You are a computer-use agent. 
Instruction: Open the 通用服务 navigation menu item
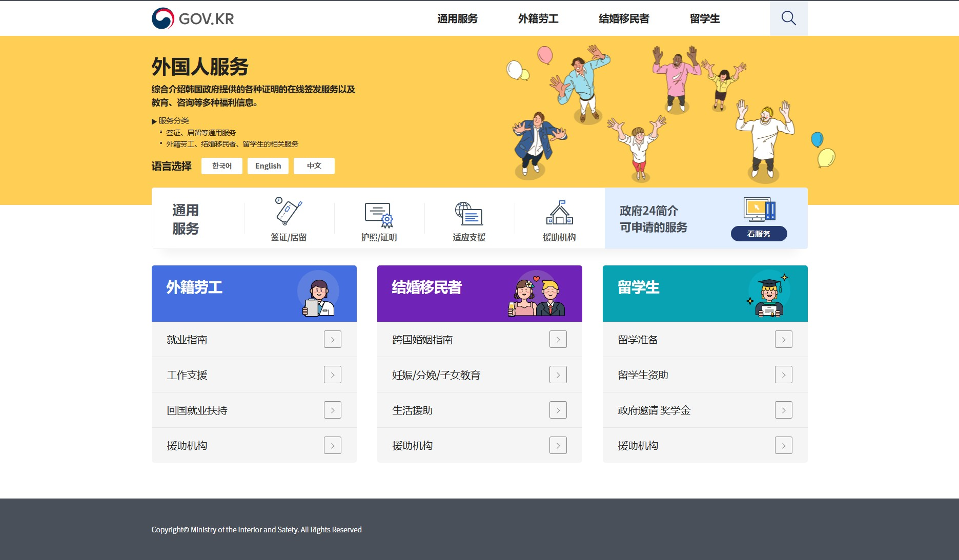(x=457, y=18)
